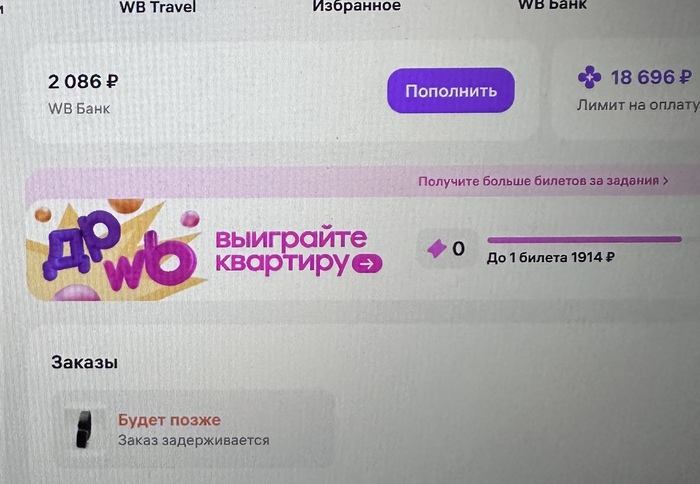Click the Лимит на оплату label

(x=638, y=105)
